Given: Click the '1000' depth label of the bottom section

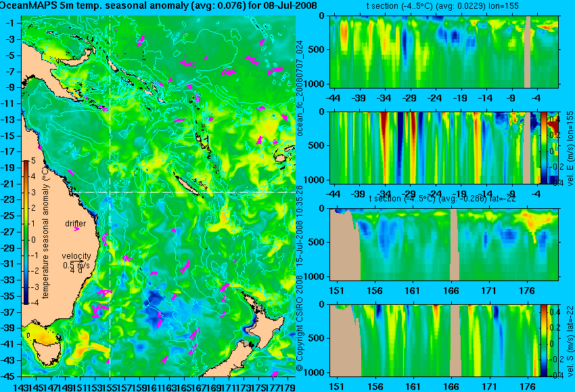Looking at the screenshot, I should tap(315, 372).
